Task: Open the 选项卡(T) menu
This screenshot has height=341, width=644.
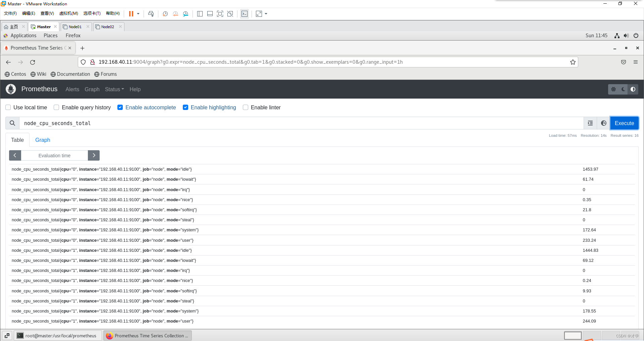Action: pos(92,13)
